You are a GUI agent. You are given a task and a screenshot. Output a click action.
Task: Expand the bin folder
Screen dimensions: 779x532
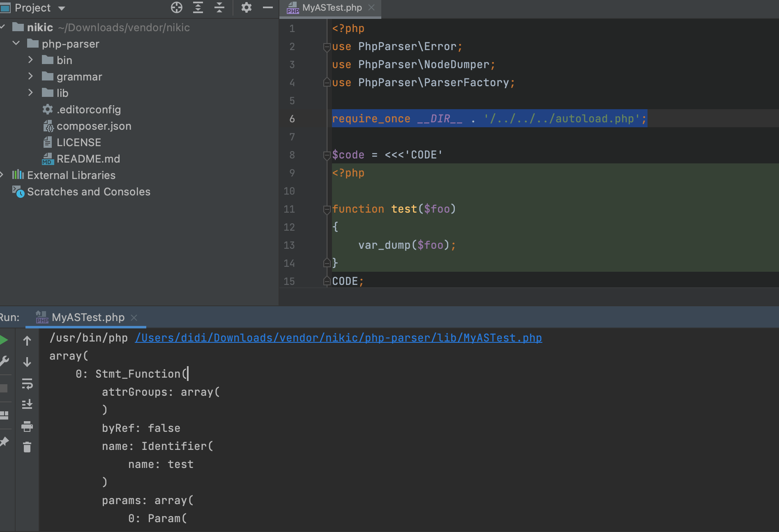pos(30,60)
